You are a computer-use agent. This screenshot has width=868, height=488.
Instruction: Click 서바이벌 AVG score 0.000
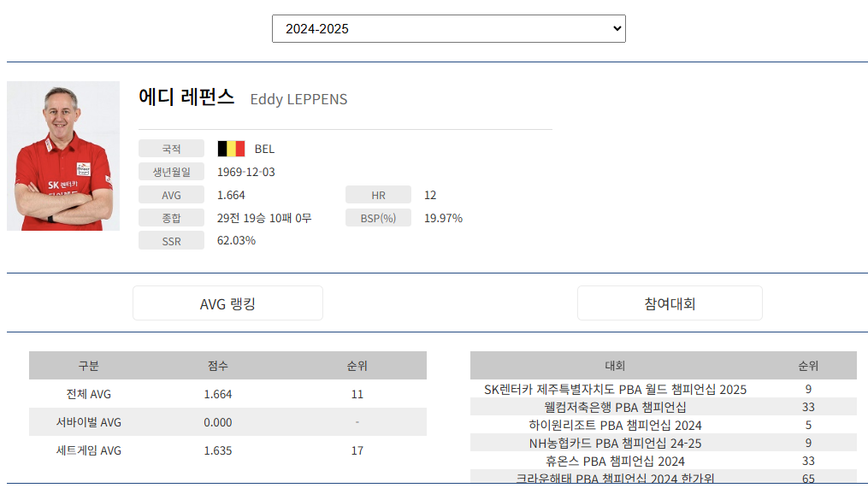[x=217, y=422]
